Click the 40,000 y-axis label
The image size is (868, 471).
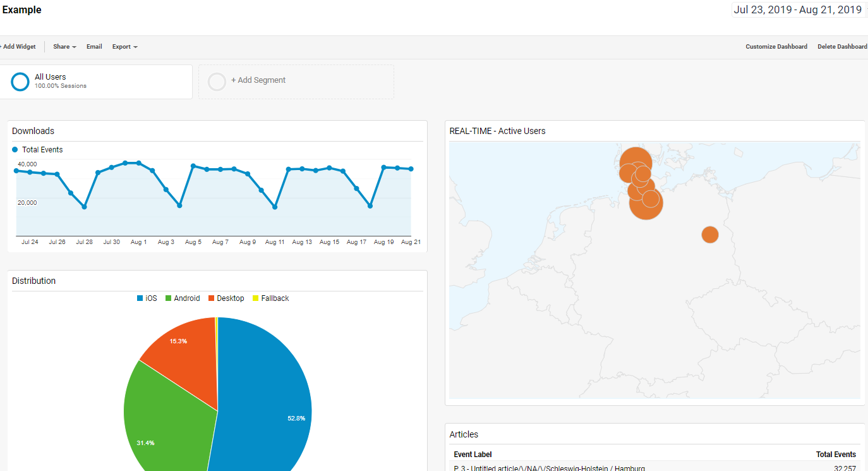(x=27, y=164)
